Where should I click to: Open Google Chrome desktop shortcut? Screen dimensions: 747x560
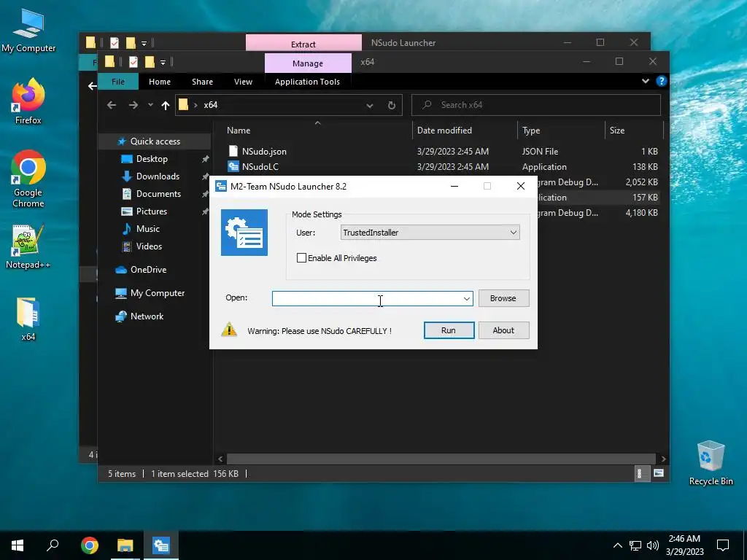pyautogui.click(x=28, y=179)
